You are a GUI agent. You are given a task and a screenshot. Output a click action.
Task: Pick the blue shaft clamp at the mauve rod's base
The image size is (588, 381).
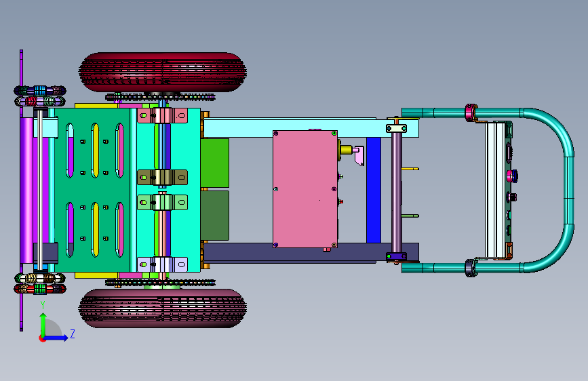point(396,256)
